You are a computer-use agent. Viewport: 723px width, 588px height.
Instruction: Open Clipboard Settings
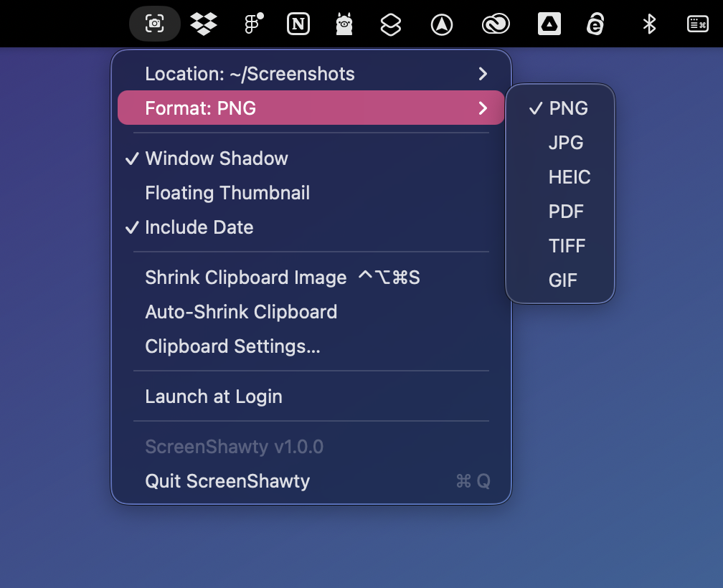coord(232,346)
